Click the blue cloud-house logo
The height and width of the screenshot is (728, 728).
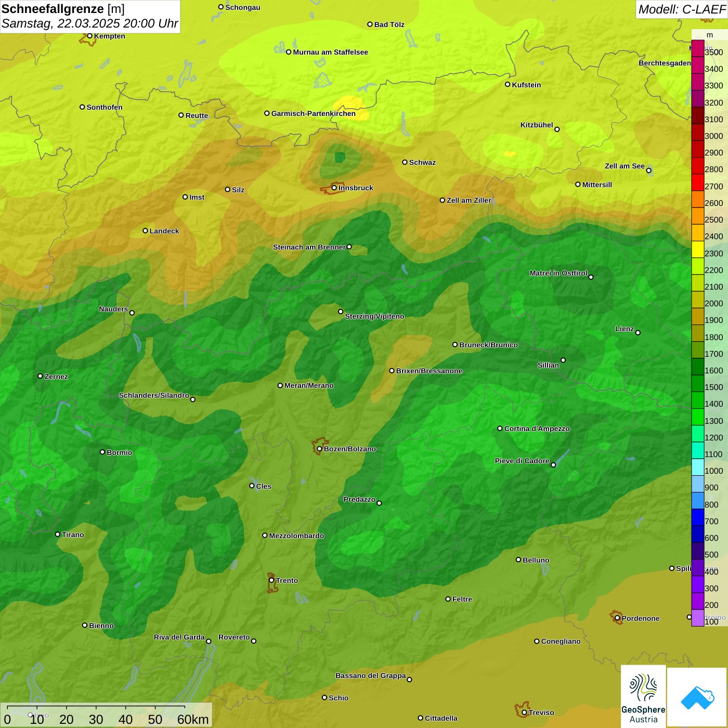click(697, 697)
